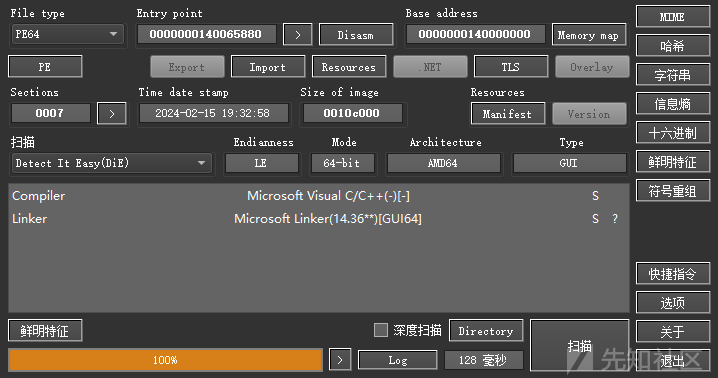This screenshot has height=378, width=718.
Task: Click the large 扫描 (Scan) button
Action: [580, 345]
